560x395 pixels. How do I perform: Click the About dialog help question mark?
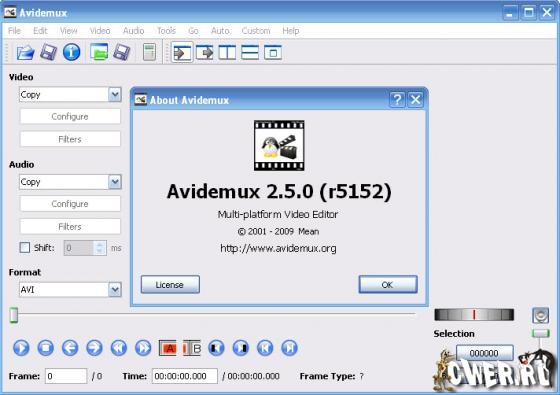[x=397, y=100]
